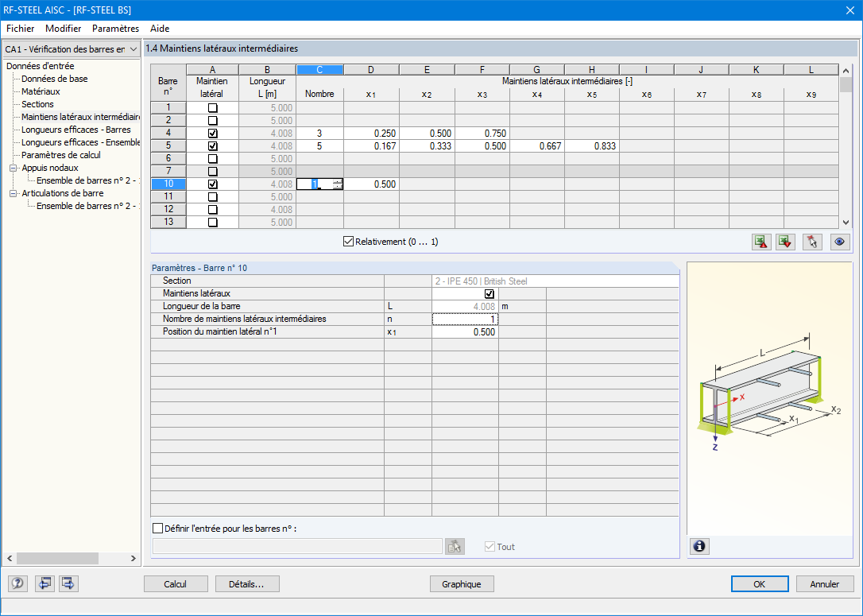
Task: Select the Nombre cell of member 4
Action: click(x=319, y=134)
